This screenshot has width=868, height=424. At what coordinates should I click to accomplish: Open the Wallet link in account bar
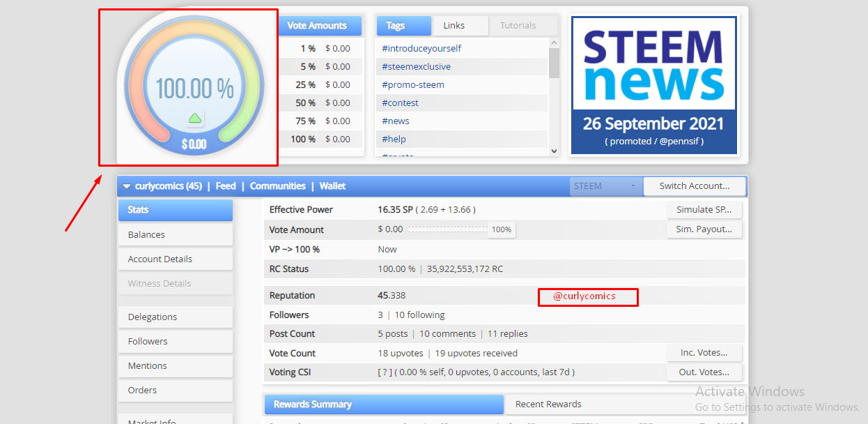pos(333,186)
